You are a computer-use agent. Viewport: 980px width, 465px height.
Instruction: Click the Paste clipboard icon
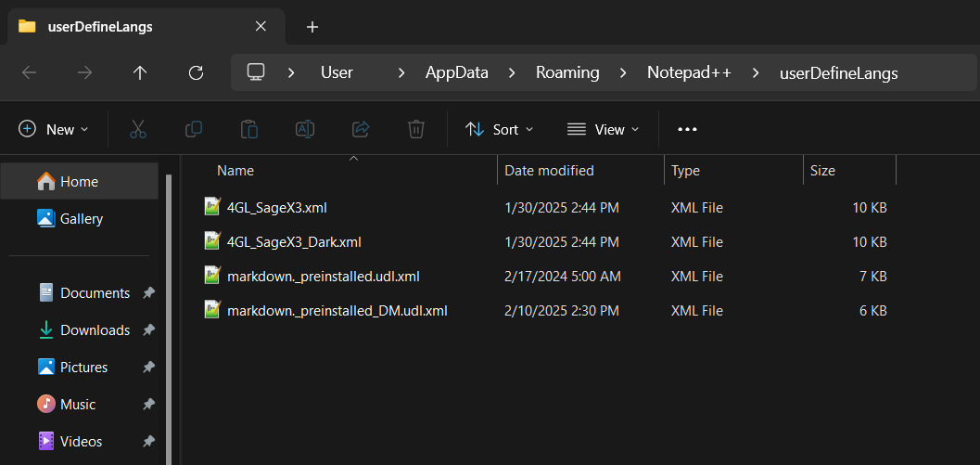(x=249, y=129)
